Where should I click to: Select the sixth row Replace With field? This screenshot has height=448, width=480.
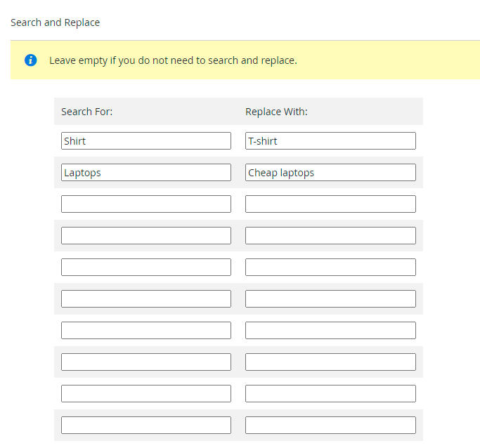(330, 299)
